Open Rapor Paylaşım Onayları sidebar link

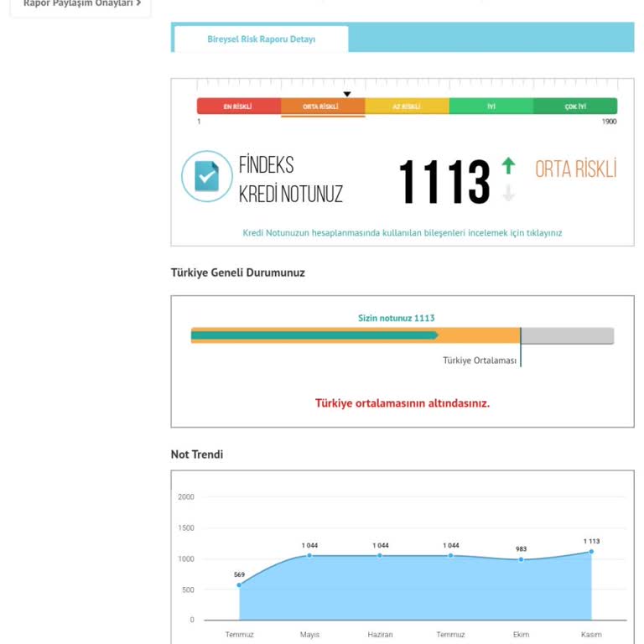click(81, 3)
